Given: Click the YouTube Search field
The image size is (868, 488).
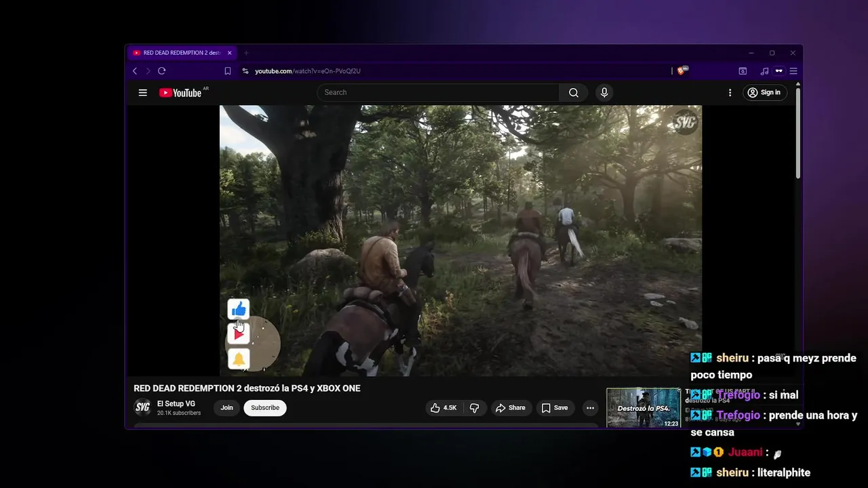Looking at the screenshot, I should point(439,93).
